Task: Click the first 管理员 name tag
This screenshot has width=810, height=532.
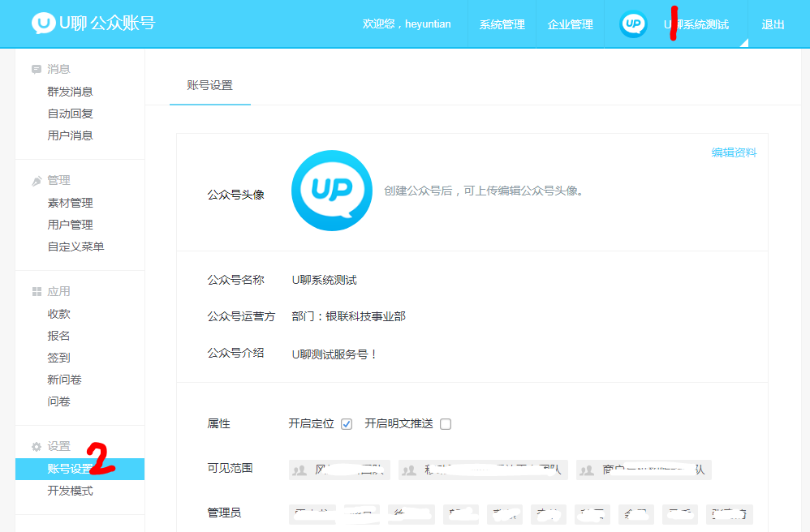Action: point(312,514)
